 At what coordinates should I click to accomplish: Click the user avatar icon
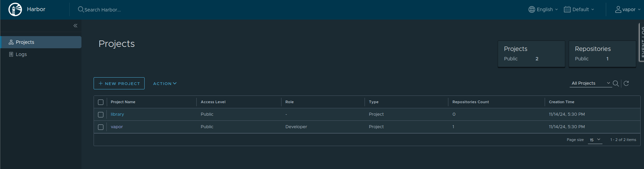618,9
